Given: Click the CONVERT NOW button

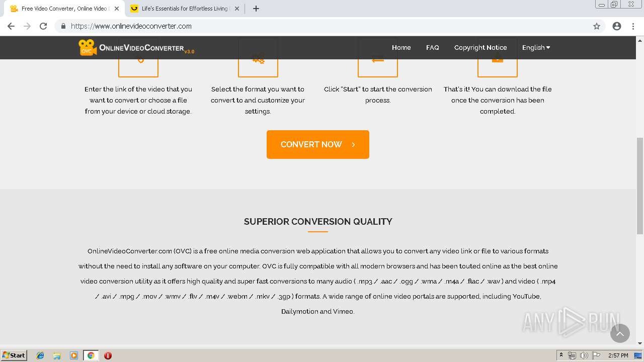Looking at the screenshot, I should [x=318, y=144].
